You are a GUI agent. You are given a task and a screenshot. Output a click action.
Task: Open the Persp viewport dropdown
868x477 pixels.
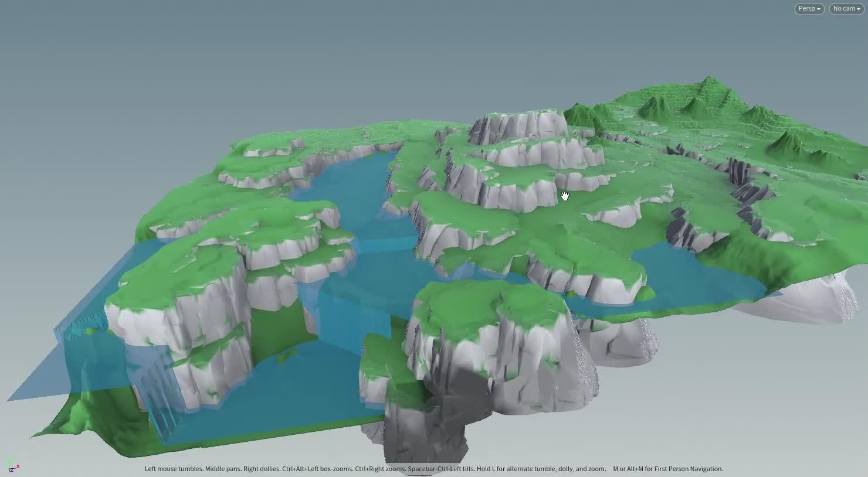809,9
